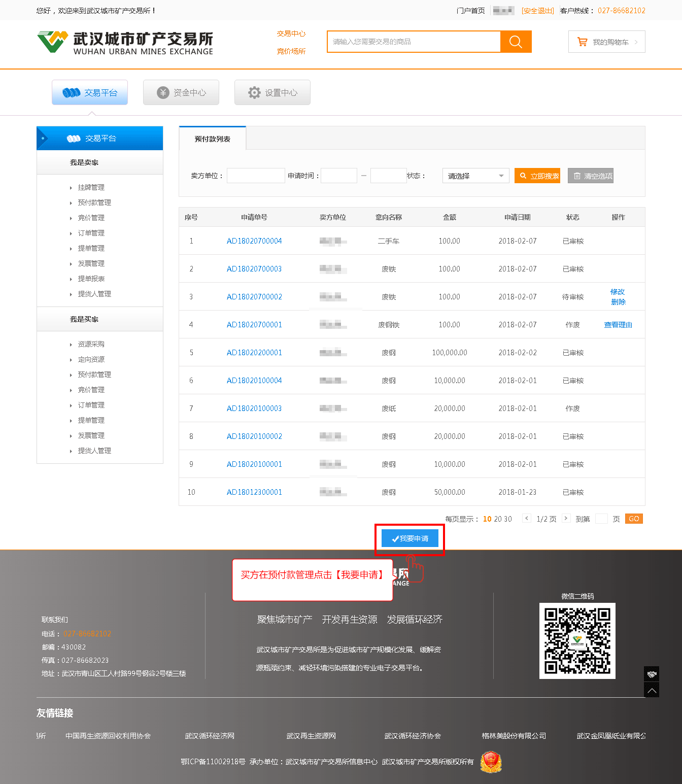Open the 状态 请选择 dropdown
682x784 pixels.
tap(475, 176)
